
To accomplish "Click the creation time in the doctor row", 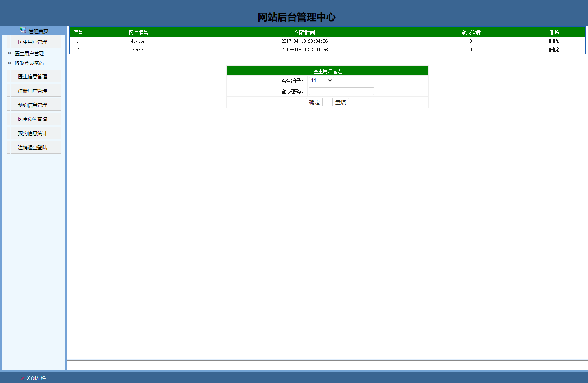I will pos(305,41).
